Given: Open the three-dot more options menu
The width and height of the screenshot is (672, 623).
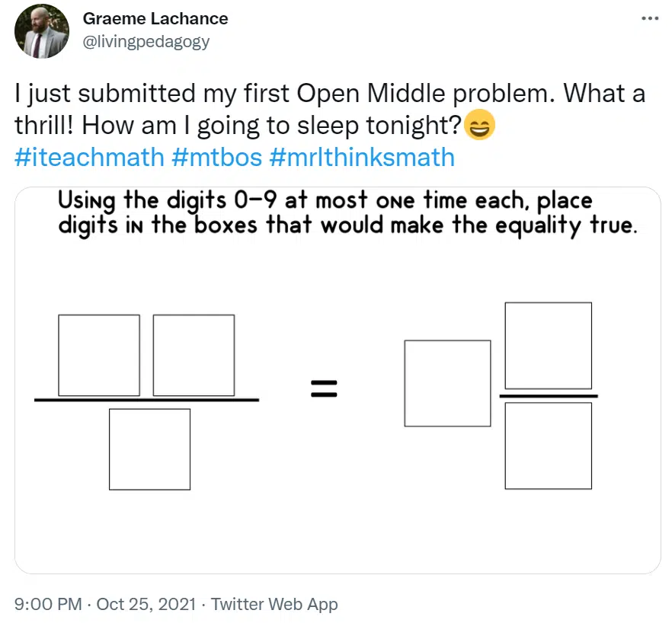Looking at the screenshot, I should (650, 18).
